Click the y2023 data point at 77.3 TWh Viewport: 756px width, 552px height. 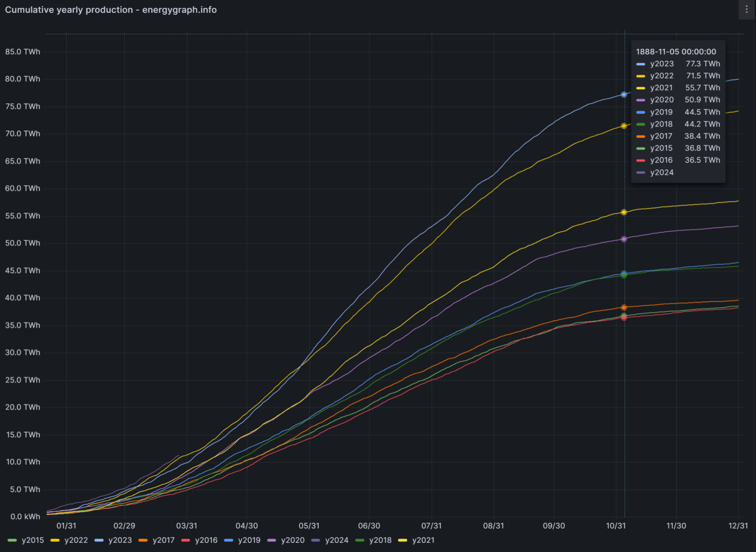(x=624, y=95)
